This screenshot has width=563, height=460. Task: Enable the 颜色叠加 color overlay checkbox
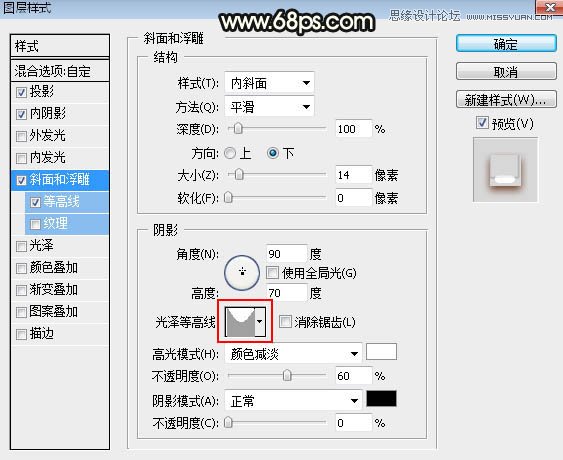pyautogui.click(x=21, y=268)
